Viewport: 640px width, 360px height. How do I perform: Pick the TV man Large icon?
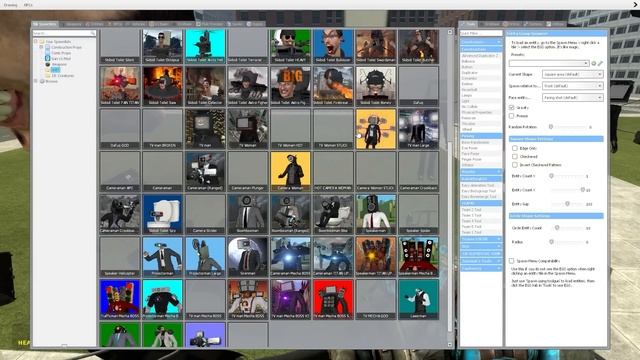[418, 129]
